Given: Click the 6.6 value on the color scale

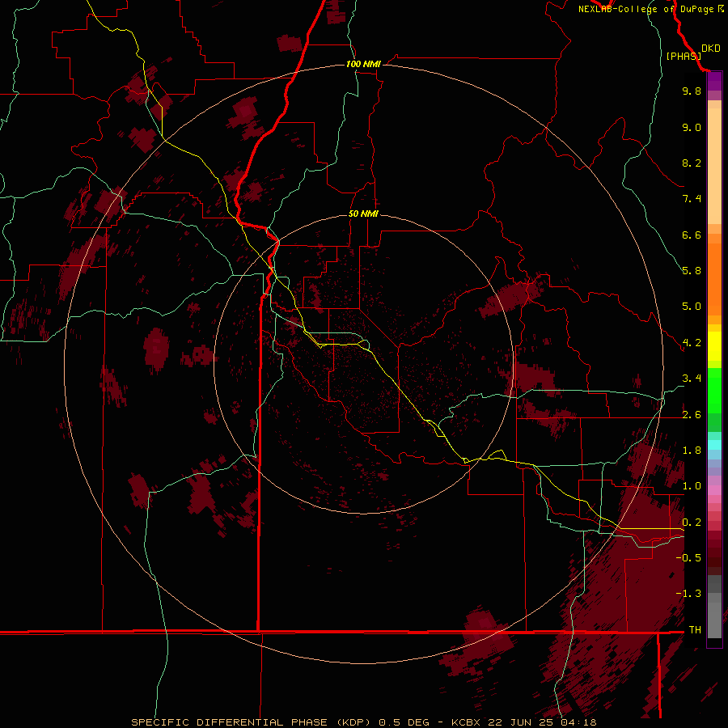Looking at the screenshot, I should (x=692, y=235).
